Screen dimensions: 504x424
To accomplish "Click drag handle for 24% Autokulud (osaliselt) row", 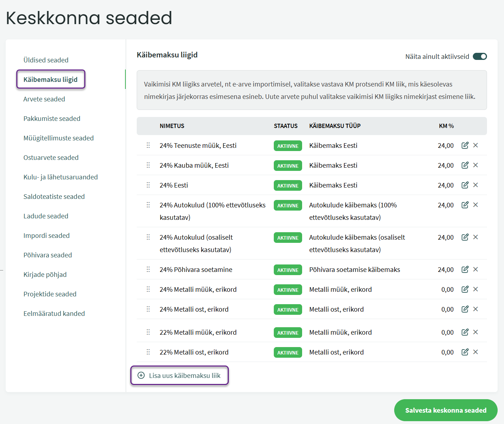I will tap(148, 237).
